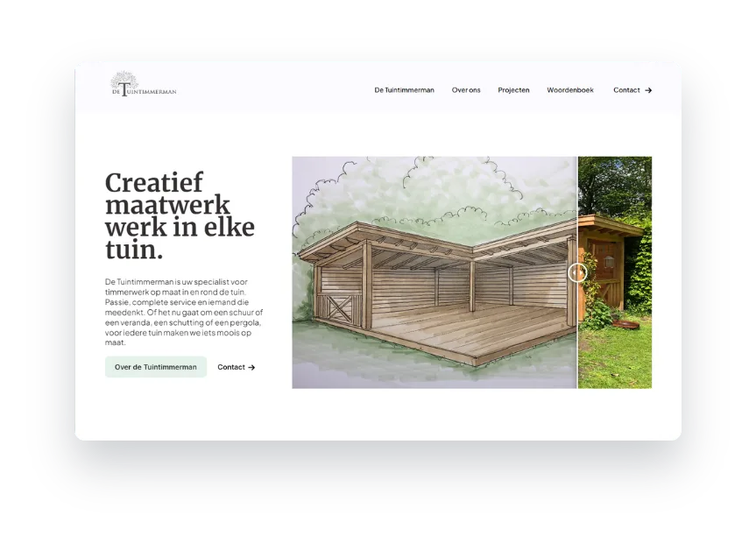Open the Woordenboek page
The height and width of the screenshot is (550, 756).
point(570,90)
